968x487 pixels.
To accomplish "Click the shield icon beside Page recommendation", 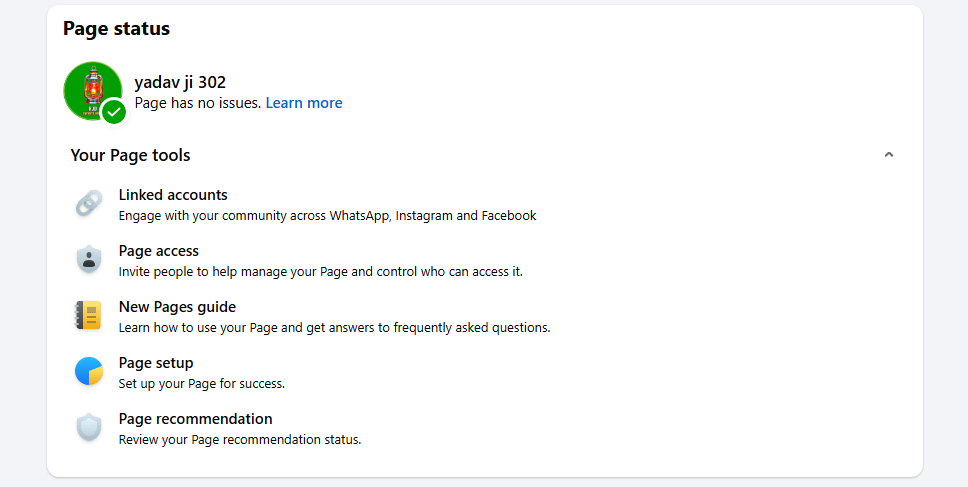I will point(89,428).
